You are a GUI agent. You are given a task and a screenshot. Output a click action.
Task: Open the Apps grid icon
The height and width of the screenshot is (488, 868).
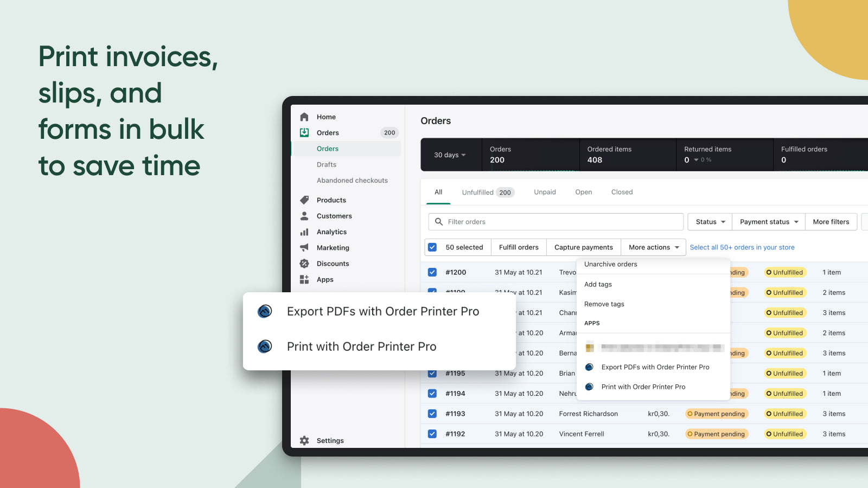click(304, 280)
